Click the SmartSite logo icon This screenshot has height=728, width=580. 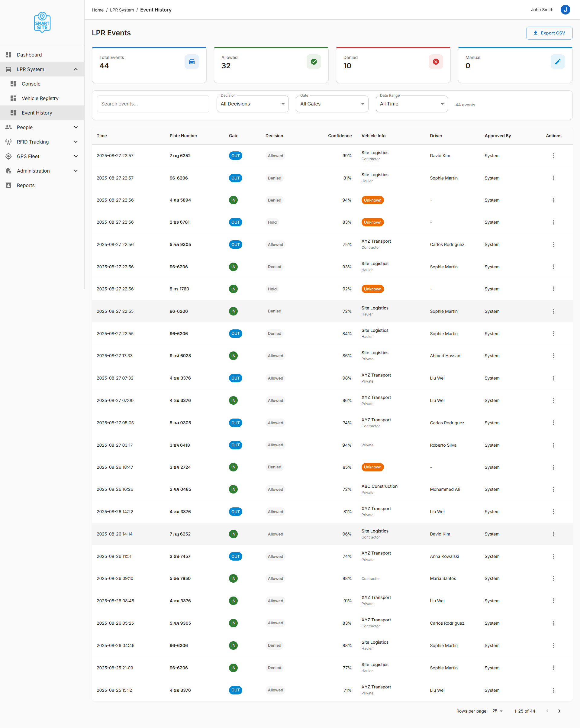click(42, 22)
